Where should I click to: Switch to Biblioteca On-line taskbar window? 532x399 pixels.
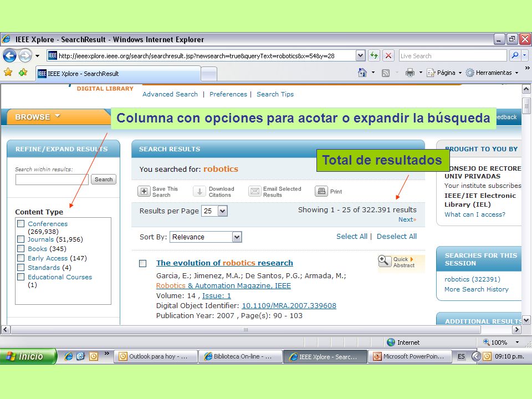pyautogui.click(x=241, y=356)
